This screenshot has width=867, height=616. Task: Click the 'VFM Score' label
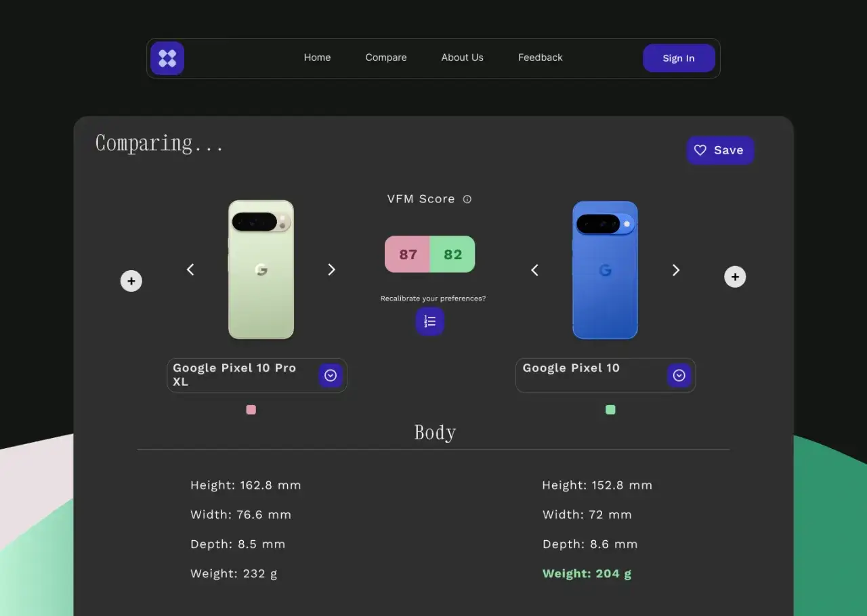tap(421, 199)
